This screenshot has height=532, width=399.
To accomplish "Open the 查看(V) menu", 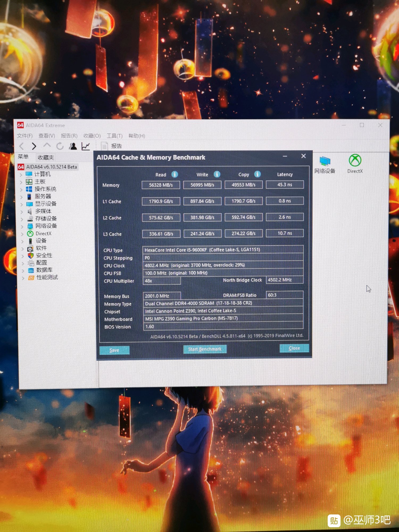I will (47, 136).
